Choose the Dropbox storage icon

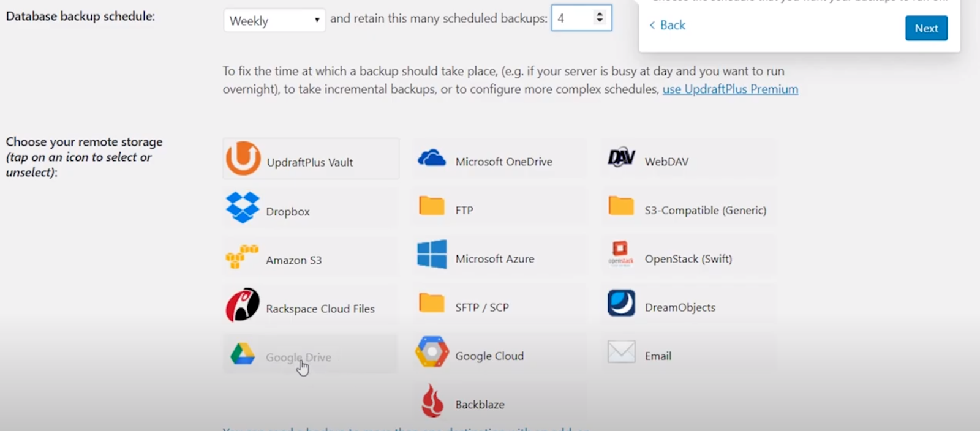[x=243, y=208]
